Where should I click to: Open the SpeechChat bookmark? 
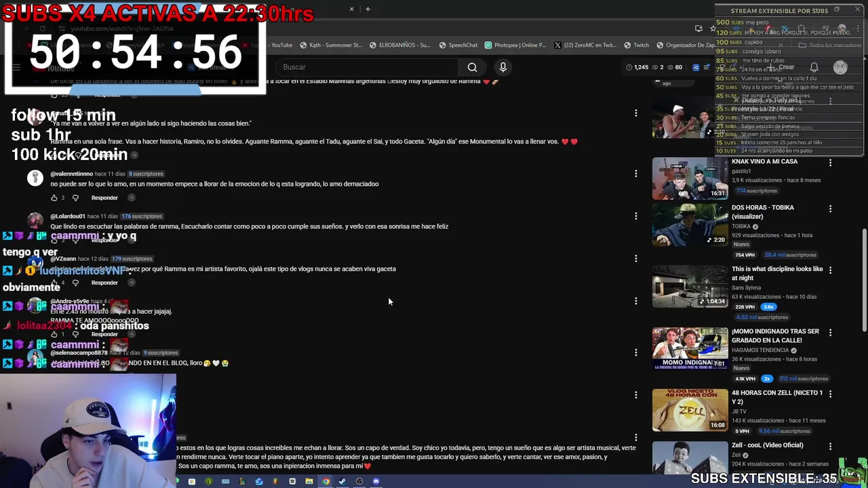click(458, 45)
